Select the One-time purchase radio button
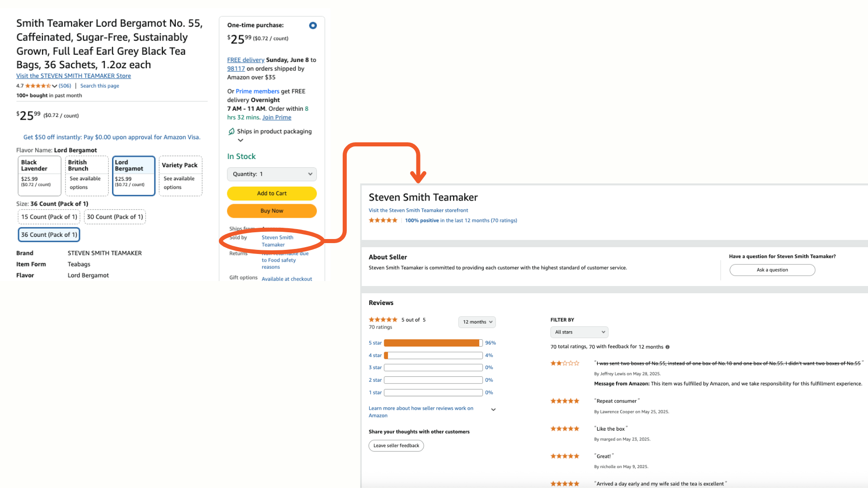This screenshot has width=868, height=488. [313, 26]
